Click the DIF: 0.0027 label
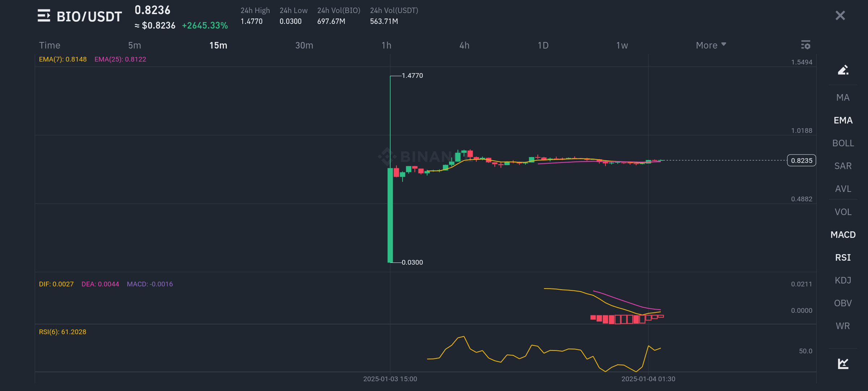 click(x=56, y=284)
